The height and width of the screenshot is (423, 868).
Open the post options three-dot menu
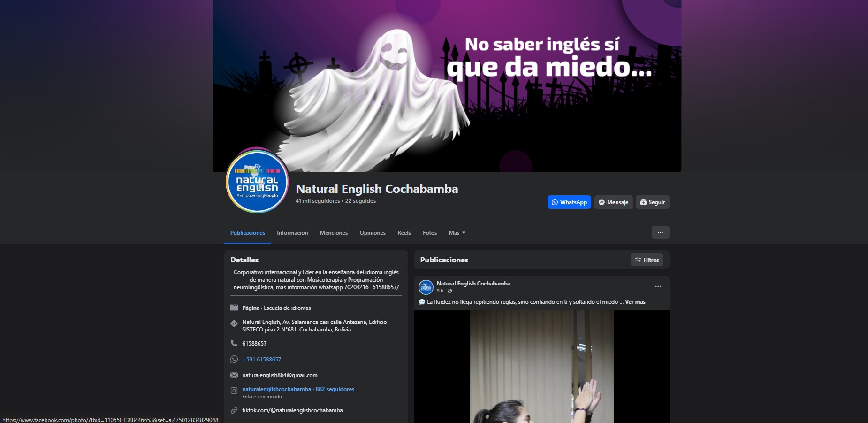[658, 286]
